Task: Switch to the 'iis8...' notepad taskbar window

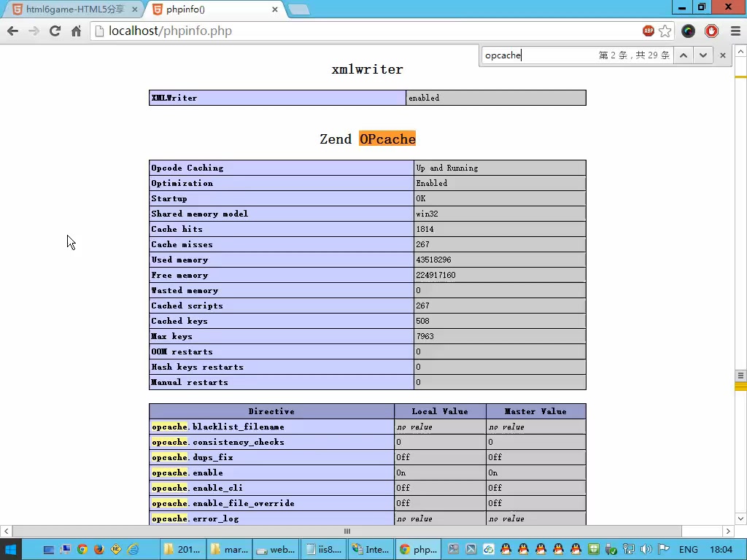Action: click(324, 550)
